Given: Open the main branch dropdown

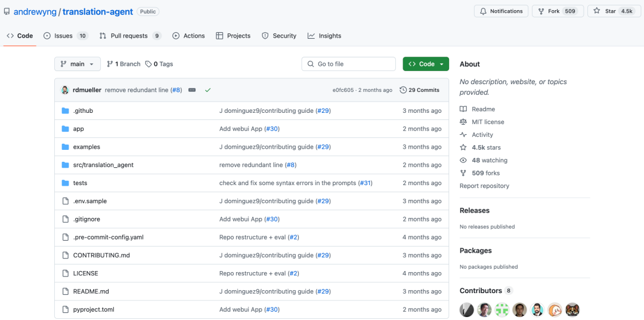Looking at the screenshot, I should pos(77,64).
